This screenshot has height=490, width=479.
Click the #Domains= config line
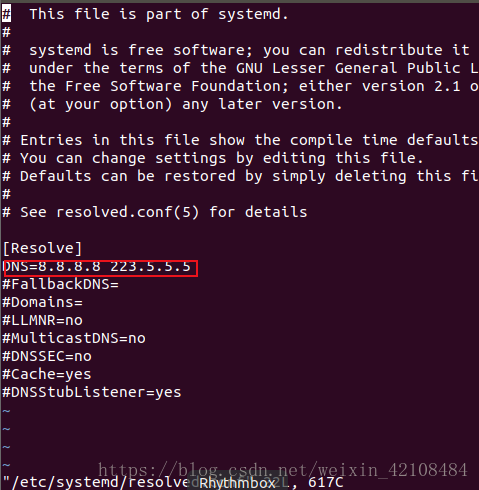42,302
